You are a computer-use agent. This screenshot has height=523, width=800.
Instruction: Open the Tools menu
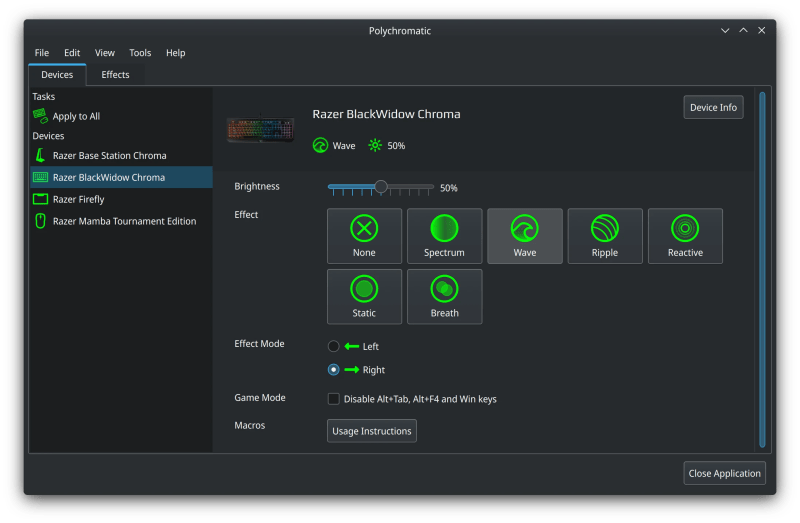[x=140, y=53]
